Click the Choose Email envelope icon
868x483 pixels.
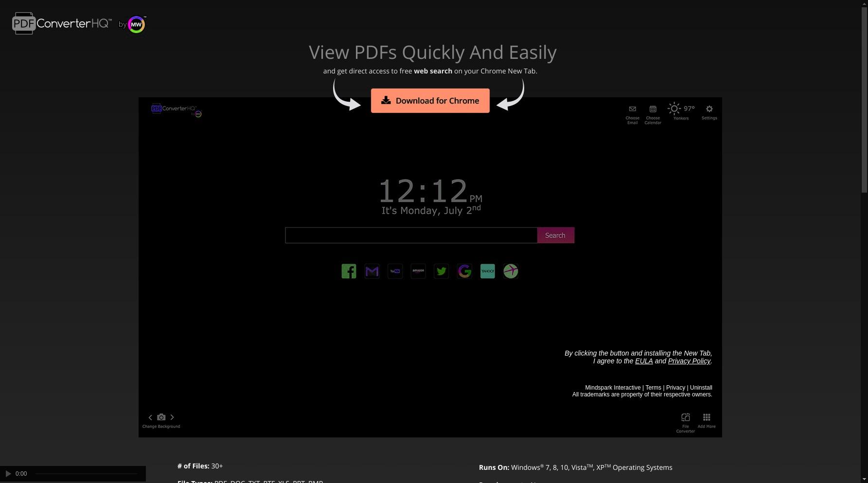tap(632, 109)
